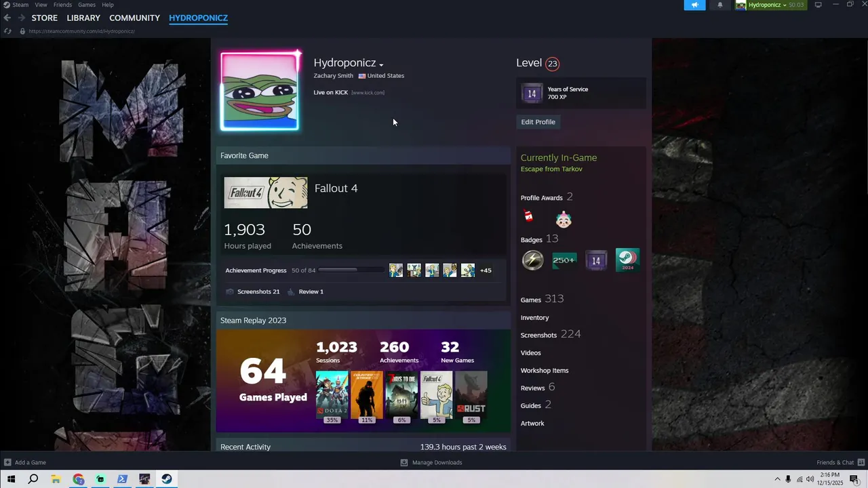This screenshot has height=488, width=868.
Task: Open the Fallout 4 title link
Action: 336,188
